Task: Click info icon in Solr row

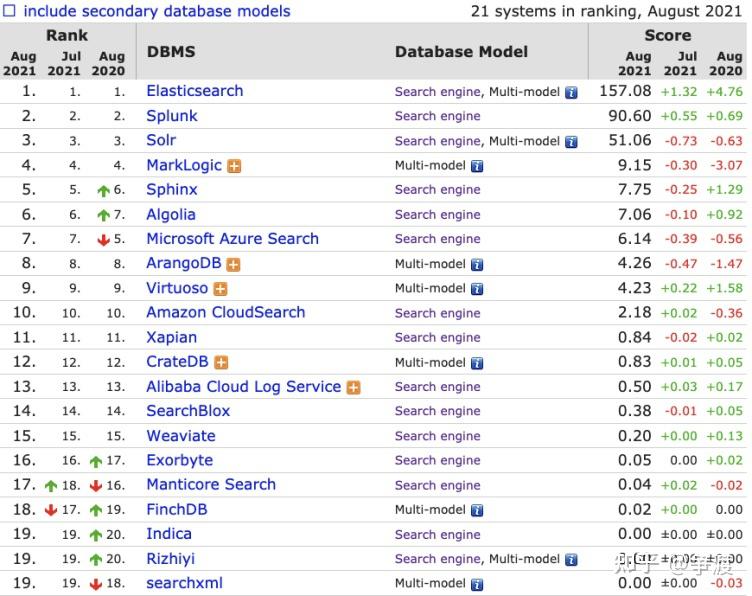Action: (x=571, y=142)
